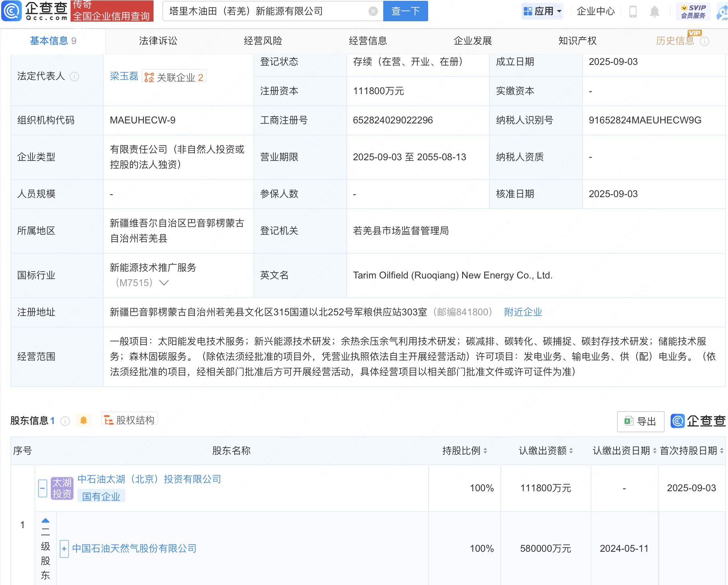Switch to the 基本信息 tab
This screenshot has height=585, width=728.
[x=53, y=41]
